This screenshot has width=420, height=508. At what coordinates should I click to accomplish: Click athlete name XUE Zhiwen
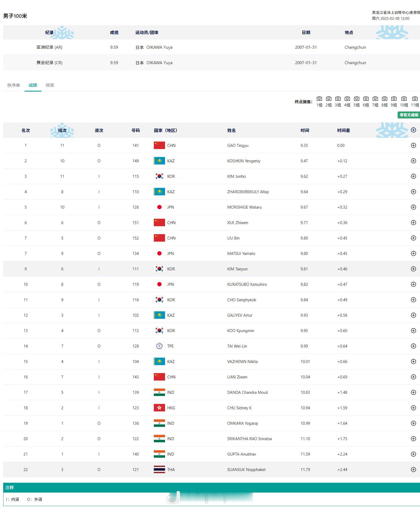pyautogui.click(x=238, y=223)
